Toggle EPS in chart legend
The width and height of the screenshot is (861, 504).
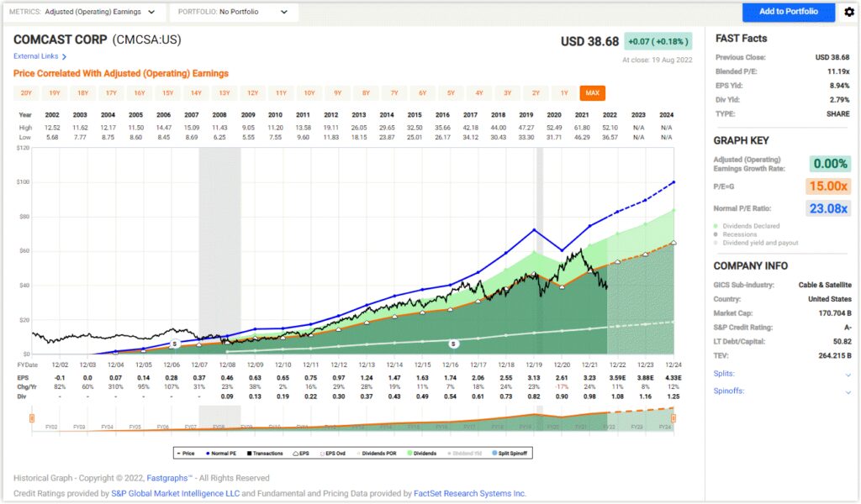coord(301,454)
